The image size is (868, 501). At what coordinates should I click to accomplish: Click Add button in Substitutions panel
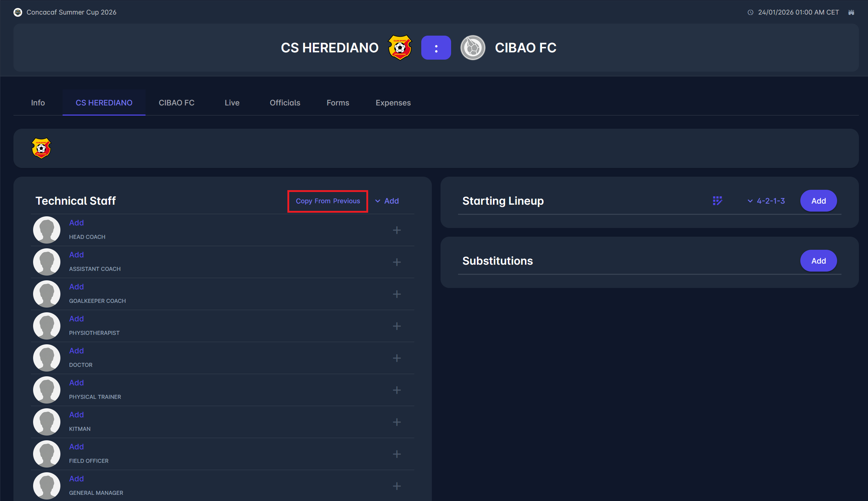818,261
